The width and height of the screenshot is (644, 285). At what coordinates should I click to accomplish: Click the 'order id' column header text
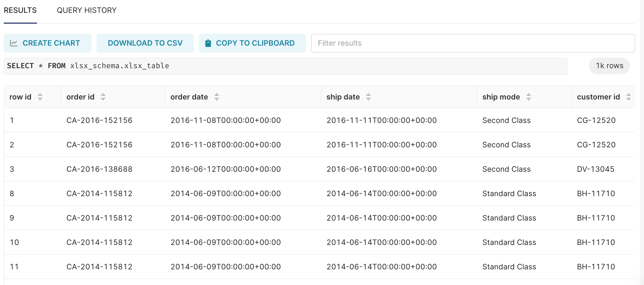[80, 97]
